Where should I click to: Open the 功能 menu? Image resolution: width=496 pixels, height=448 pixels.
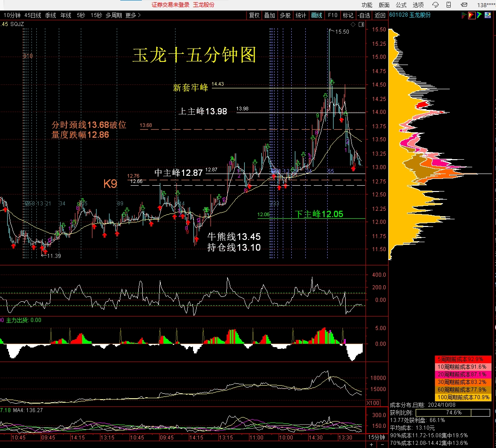(367, 5)
